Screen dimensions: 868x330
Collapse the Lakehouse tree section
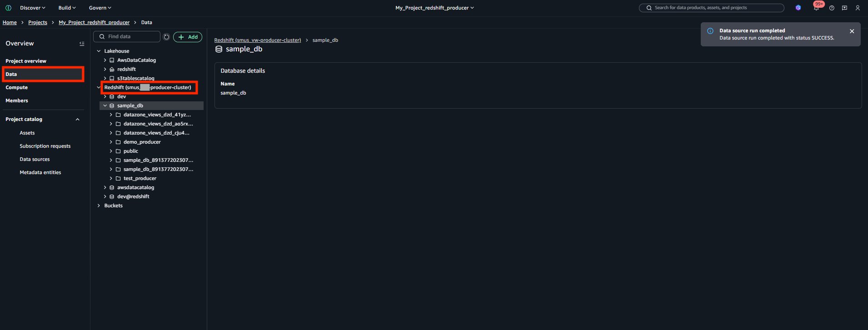click(x=99, y=51)
